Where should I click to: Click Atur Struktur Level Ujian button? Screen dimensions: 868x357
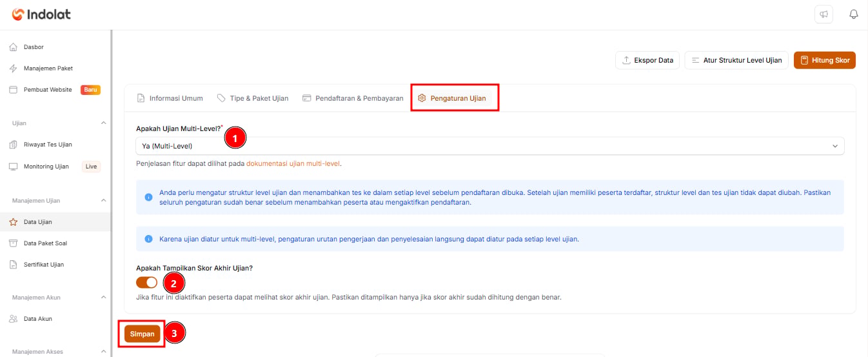[736, 60]
